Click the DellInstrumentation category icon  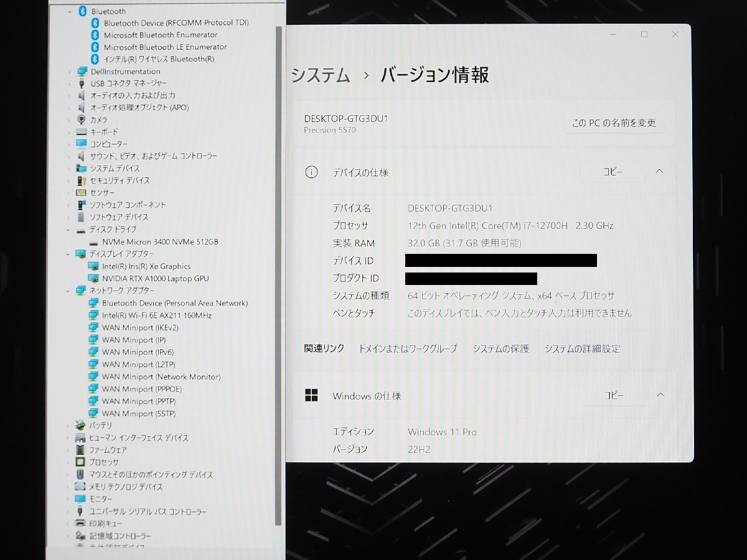tap(82, 71)
